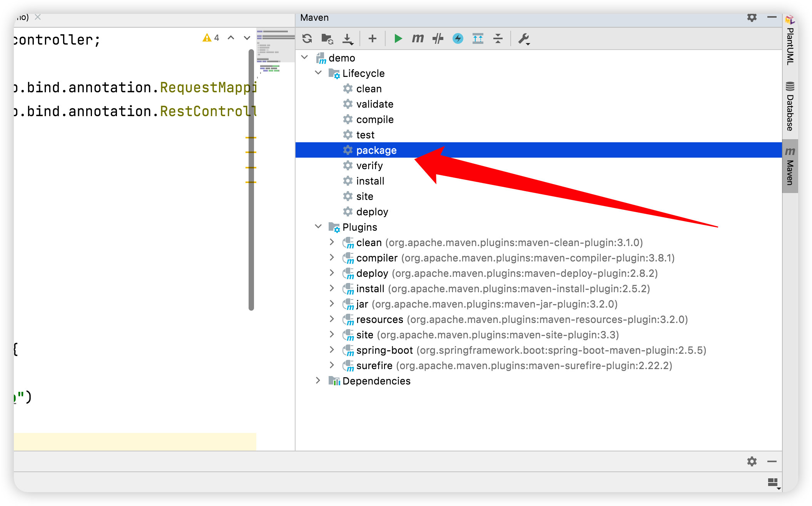The image size is (812, 506).
Task: Click Download Sources and Documentation icon
Action: click(x=348, y=38)
